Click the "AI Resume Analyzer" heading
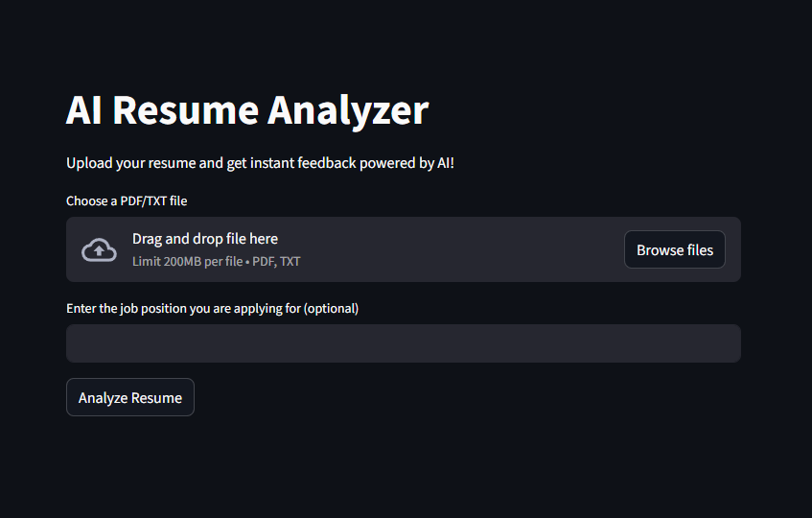The image size is (812, 518). tap(246, 110)
